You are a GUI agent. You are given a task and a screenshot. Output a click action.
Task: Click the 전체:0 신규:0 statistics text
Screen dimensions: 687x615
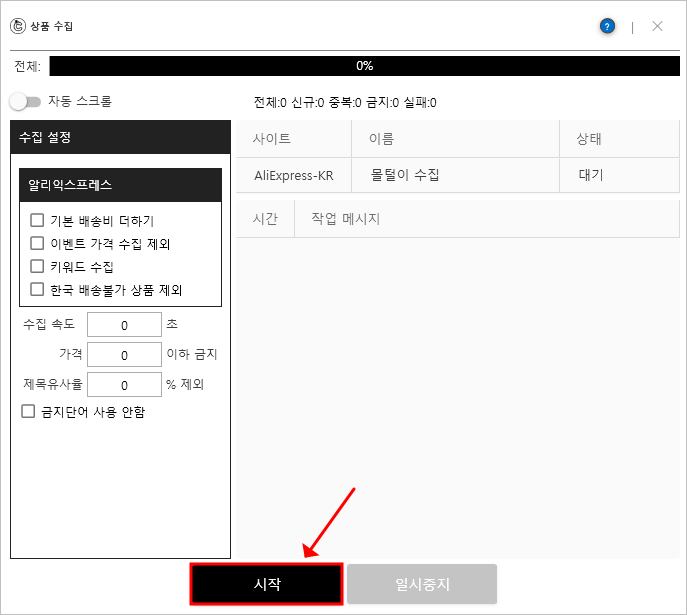[345, 102]
